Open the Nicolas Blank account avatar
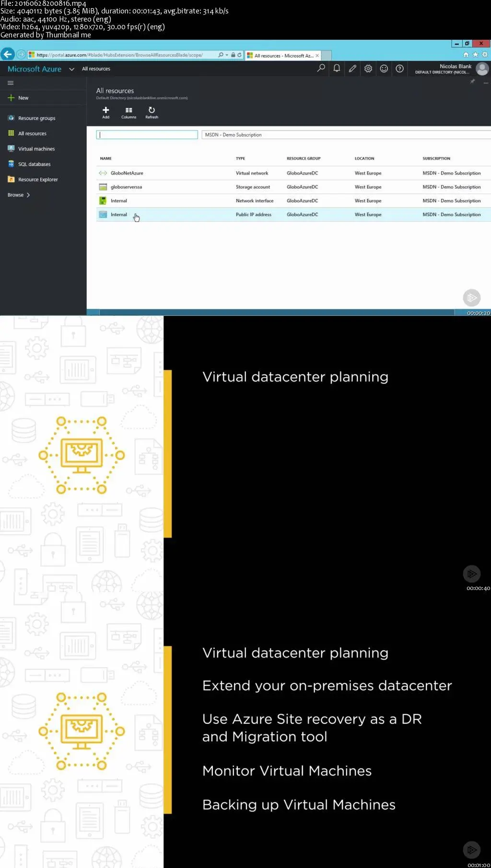 click(482, 69)
